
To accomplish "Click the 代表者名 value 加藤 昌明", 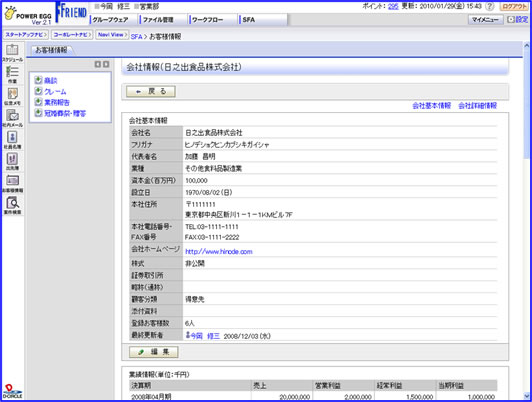I will (200, 156).
